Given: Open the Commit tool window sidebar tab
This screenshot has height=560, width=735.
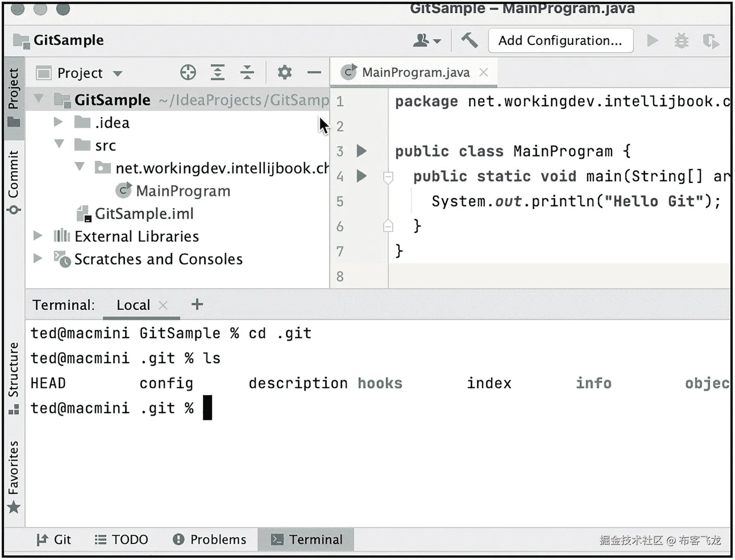Looking at the screenshot, I should 14,182.
